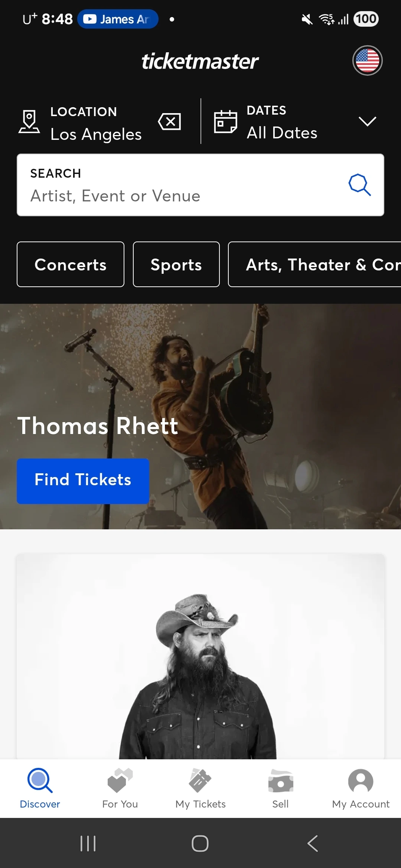Open the Sell tab

(x=280, y=788)
